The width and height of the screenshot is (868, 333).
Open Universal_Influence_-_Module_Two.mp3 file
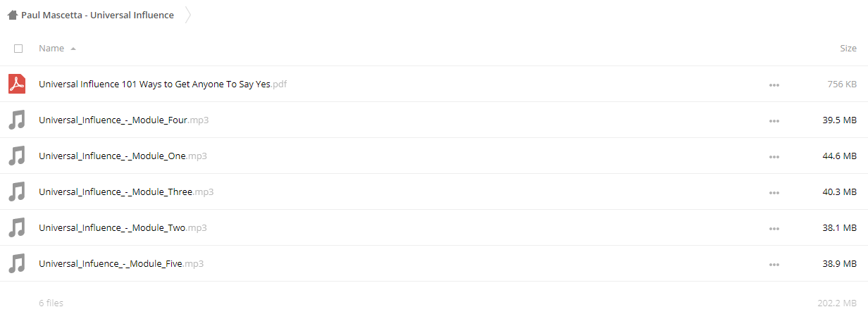123,228
